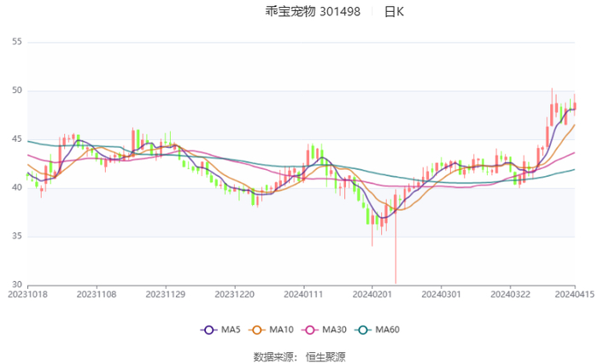Click the 乖宝宠物 301498 chart title
This screenshot has height=364, width=598.
coord(301,12)
